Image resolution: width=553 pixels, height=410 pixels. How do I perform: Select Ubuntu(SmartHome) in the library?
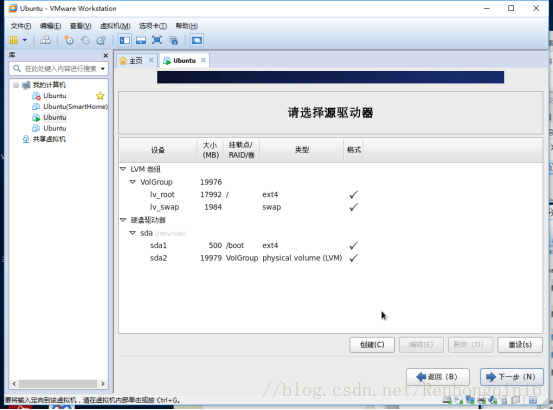tap(75, 106)
